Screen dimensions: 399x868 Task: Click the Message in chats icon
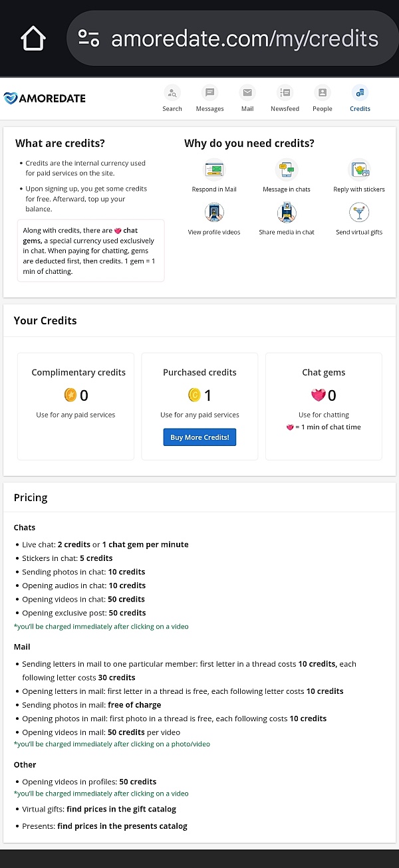pos(287,170)
